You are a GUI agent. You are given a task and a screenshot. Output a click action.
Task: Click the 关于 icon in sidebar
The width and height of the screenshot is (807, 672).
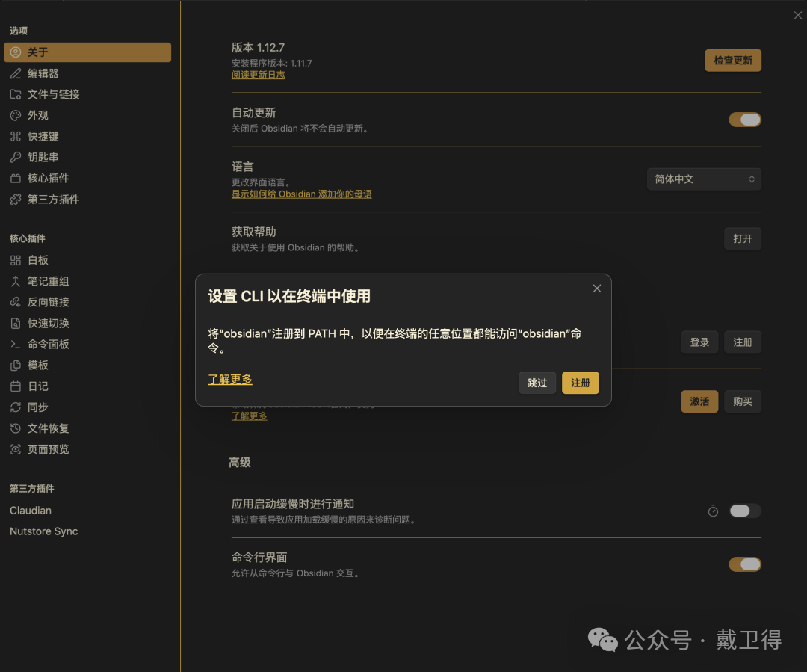[16, 52]
